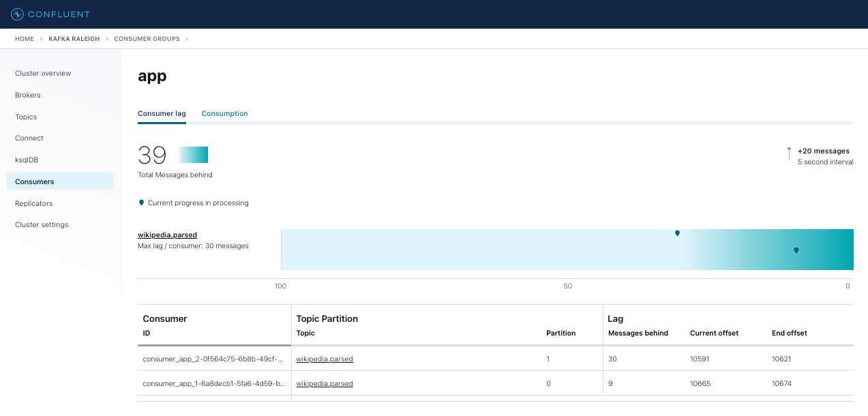Image resolution: width=868 pixels, height=416 pixels.
Task: Open wikipedia.parsed link in partition 1 row
Action: click(x=325, y=359)
